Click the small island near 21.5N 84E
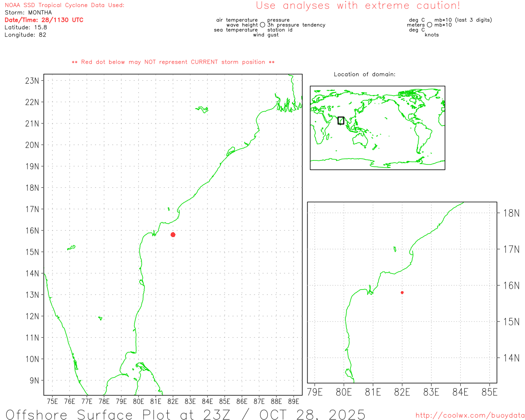Image resolution: width=525 pixels, height=420 pixels. [203, 109]
